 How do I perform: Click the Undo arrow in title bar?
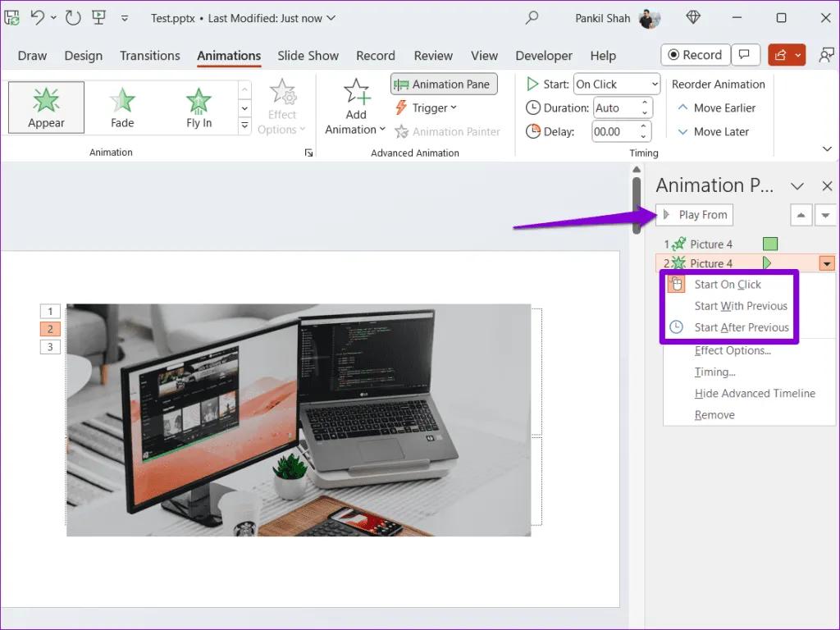(37, 17)
